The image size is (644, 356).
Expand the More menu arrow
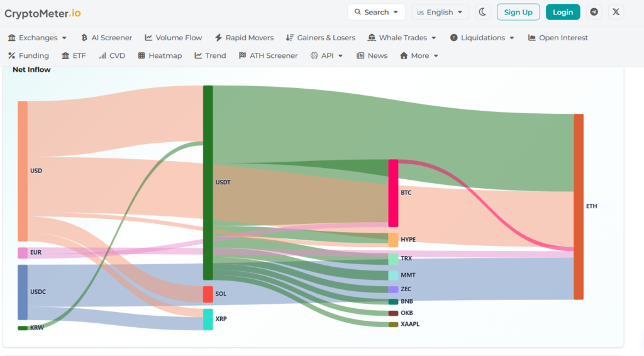436,56
